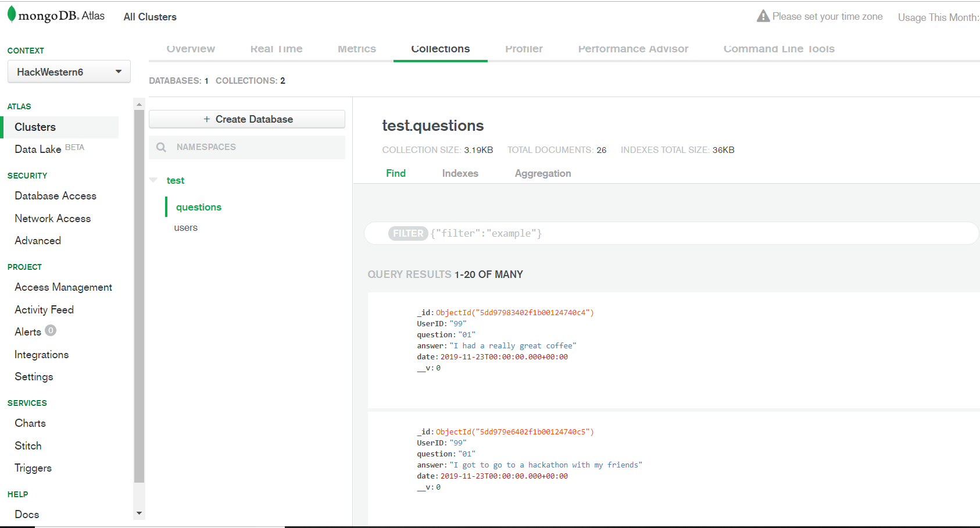This screenshot has height=528, width=980.
Task: Click the sidebar scrollbar thumb
Action: pos(139,296)
